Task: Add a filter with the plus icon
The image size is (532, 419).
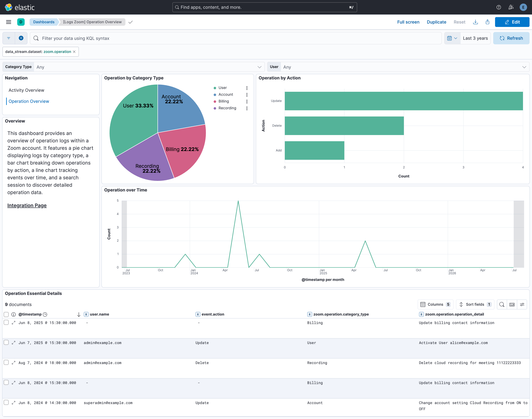Action: 21,38
